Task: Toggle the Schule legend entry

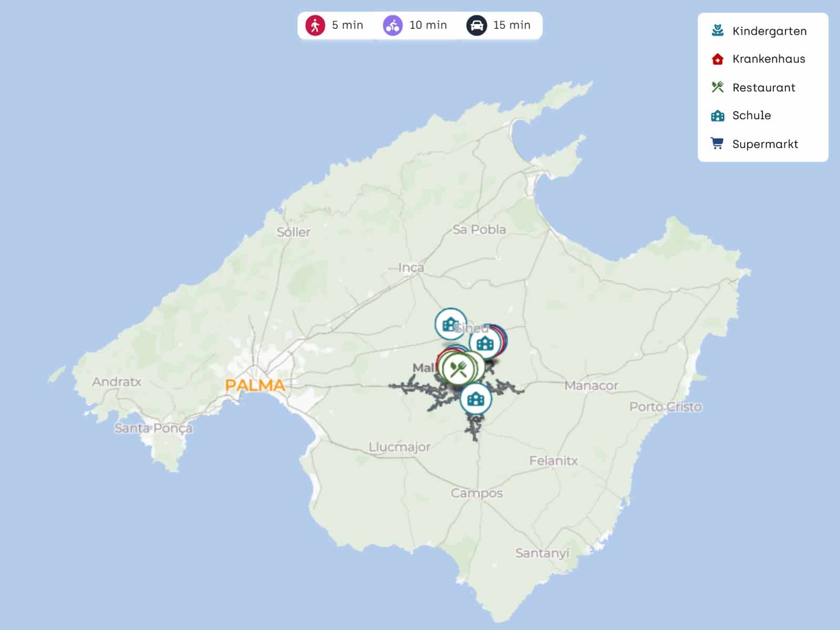Action: pyautogui.click(x=751, y=115)
